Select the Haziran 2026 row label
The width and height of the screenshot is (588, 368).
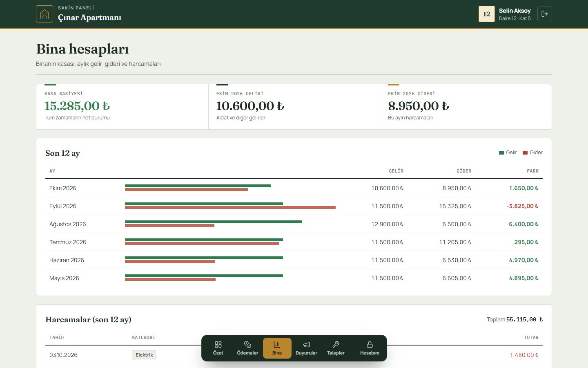tap(67, 260)
